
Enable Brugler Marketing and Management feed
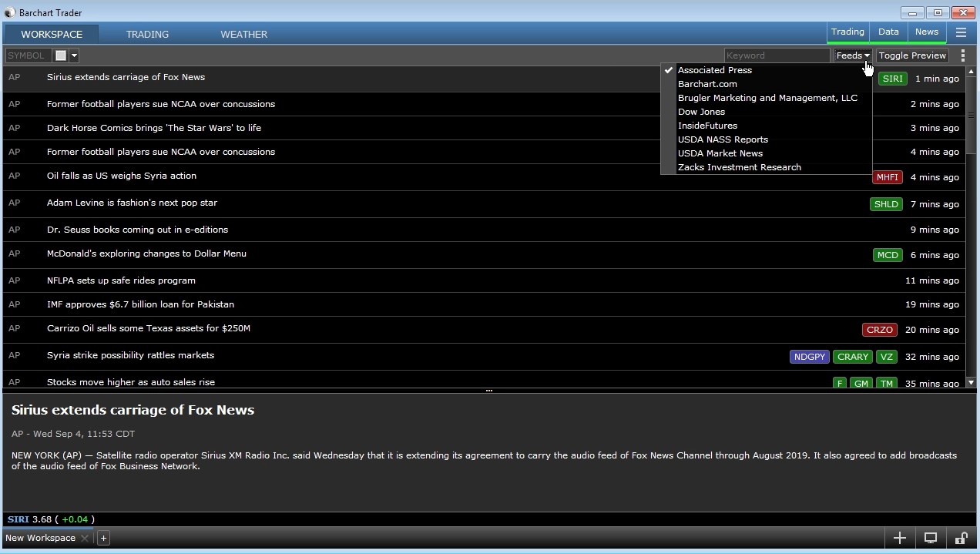tap(767, 98)
